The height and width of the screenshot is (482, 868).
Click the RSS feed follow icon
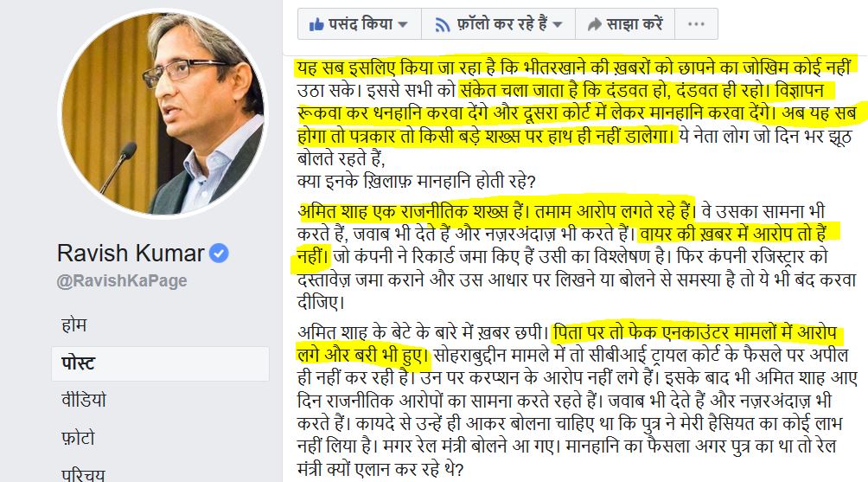click(x=443, y=25)
